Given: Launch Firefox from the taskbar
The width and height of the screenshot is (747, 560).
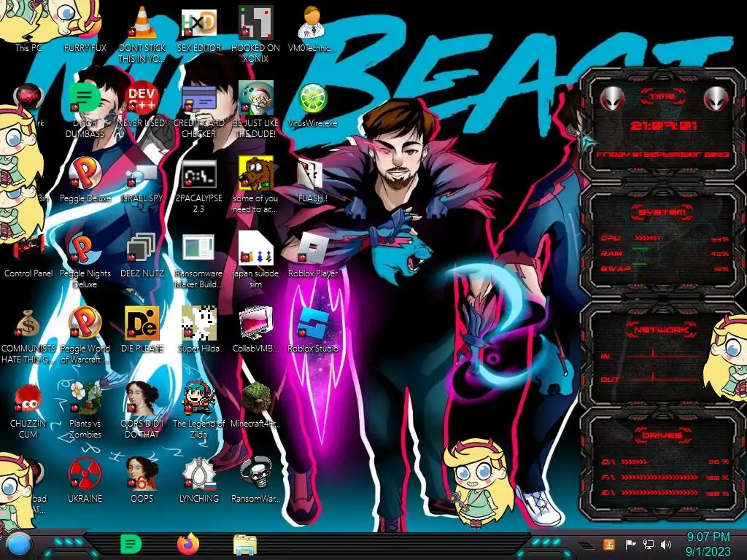Looking at the screenshot, I should pos(188,544).
